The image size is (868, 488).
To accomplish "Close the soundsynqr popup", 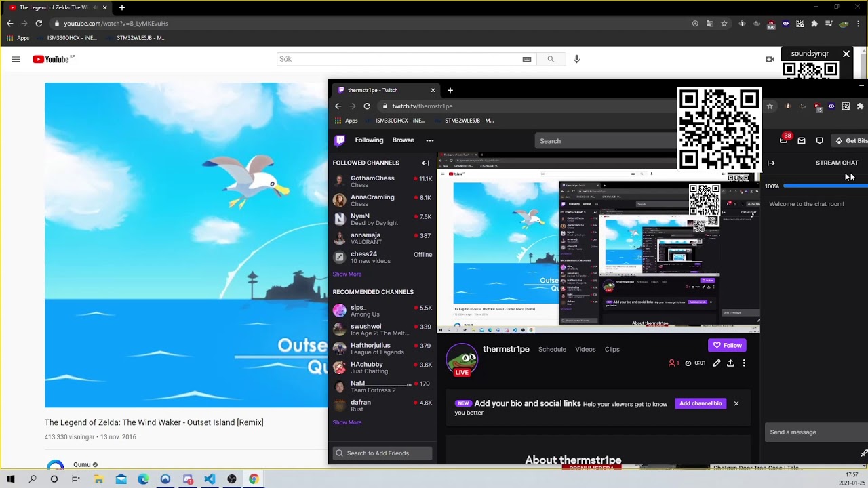I will [846, 54].
